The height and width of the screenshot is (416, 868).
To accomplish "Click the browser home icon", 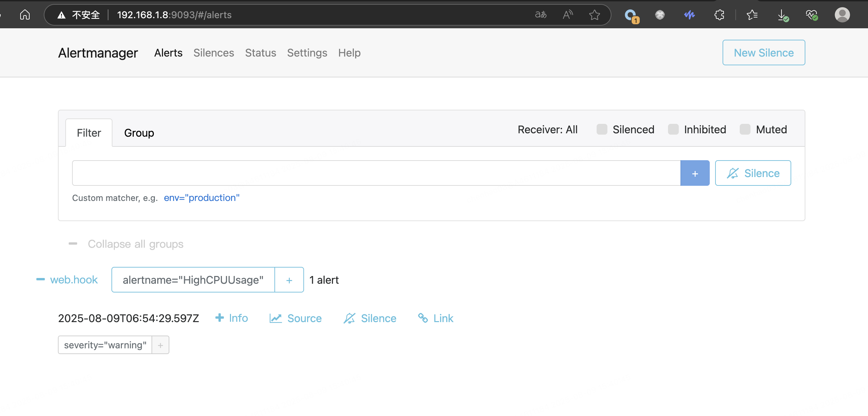I will (25, 15).
